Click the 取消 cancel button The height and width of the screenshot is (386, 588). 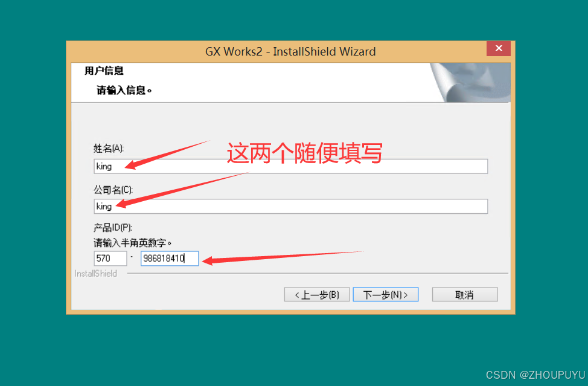click(465, 294)
